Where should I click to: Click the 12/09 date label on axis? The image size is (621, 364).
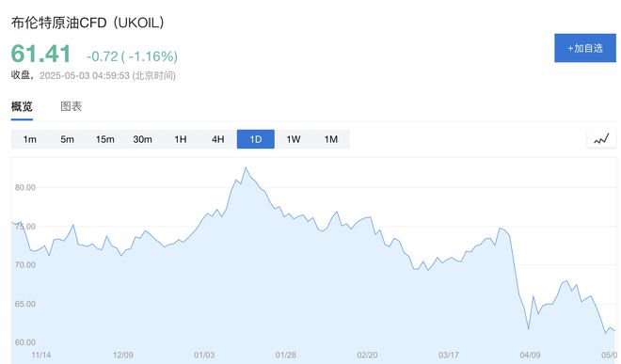coord(122,355)
